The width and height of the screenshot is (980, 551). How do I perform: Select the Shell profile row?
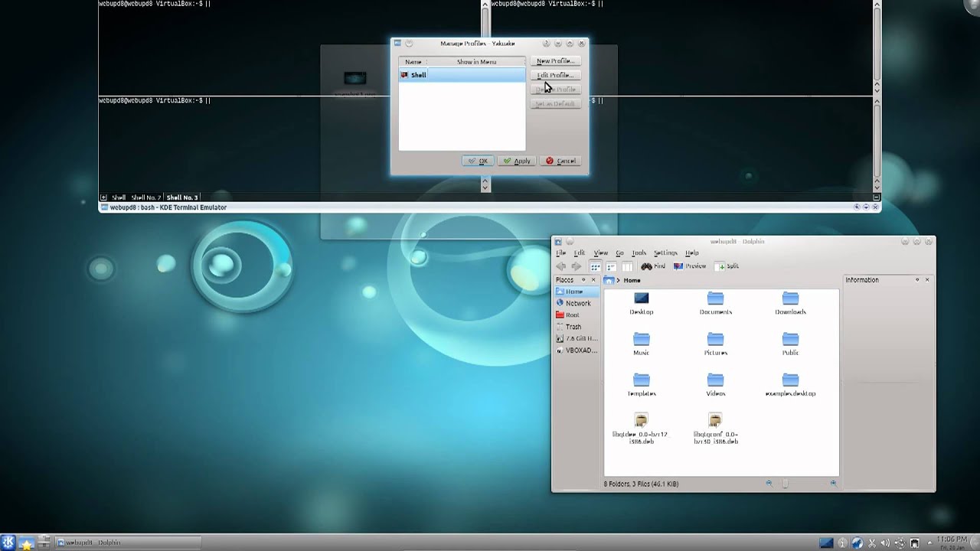(x=462, y=75)
